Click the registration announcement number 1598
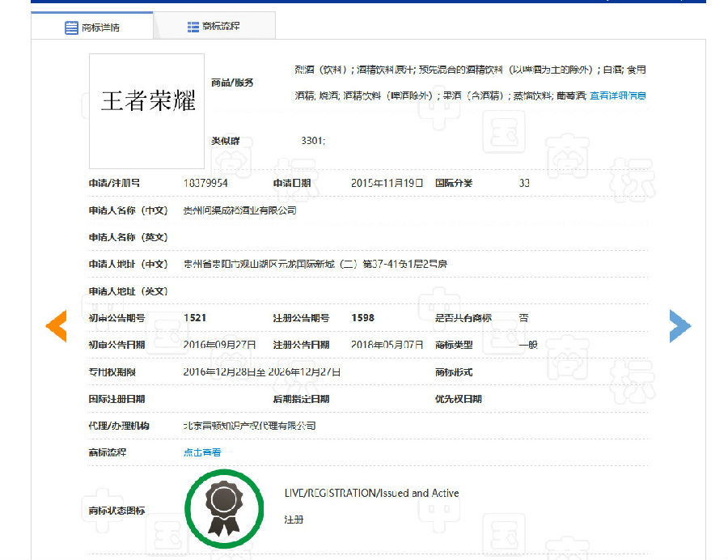728x560 pixels. [362, 318]
